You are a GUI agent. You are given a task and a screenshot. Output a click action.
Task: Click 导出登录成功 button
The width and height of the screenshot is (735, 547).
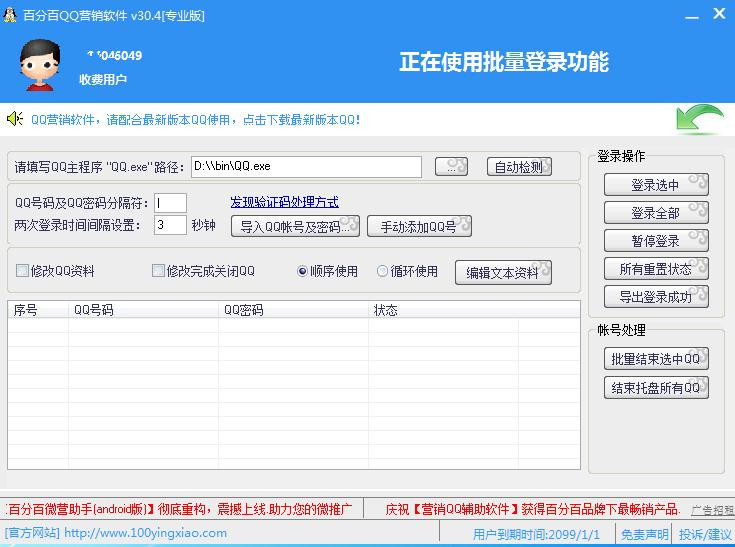coord(656,297)
